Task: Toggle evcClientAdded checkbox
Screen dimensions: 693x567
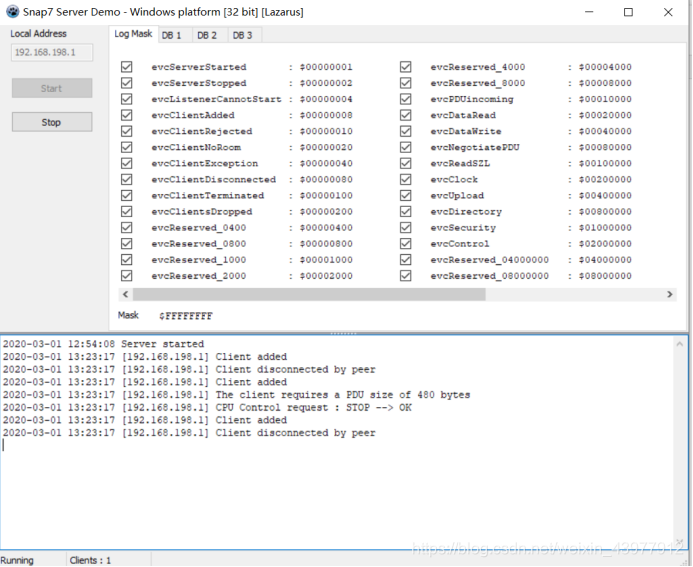Action: point(126,115)
